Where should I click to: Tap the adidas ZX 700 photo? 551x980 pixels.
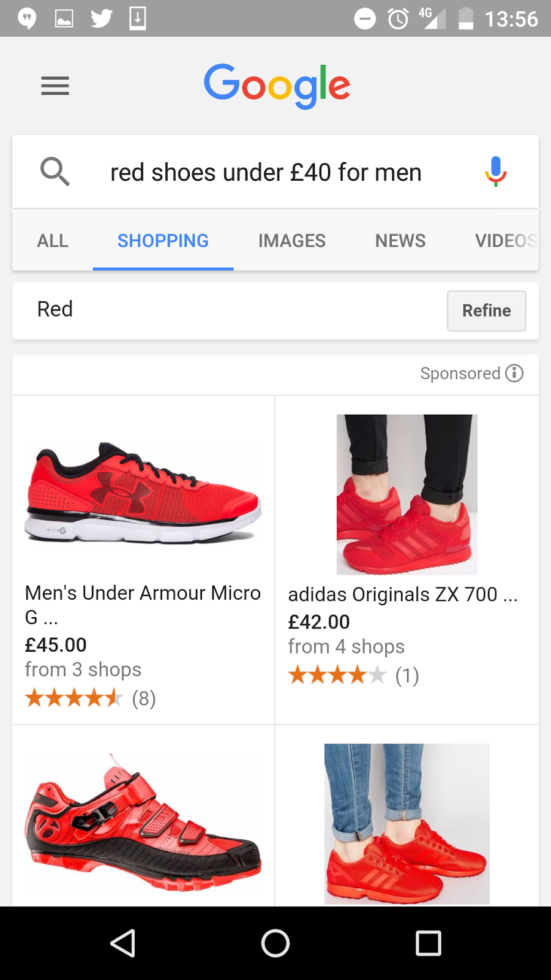[407, 494]
